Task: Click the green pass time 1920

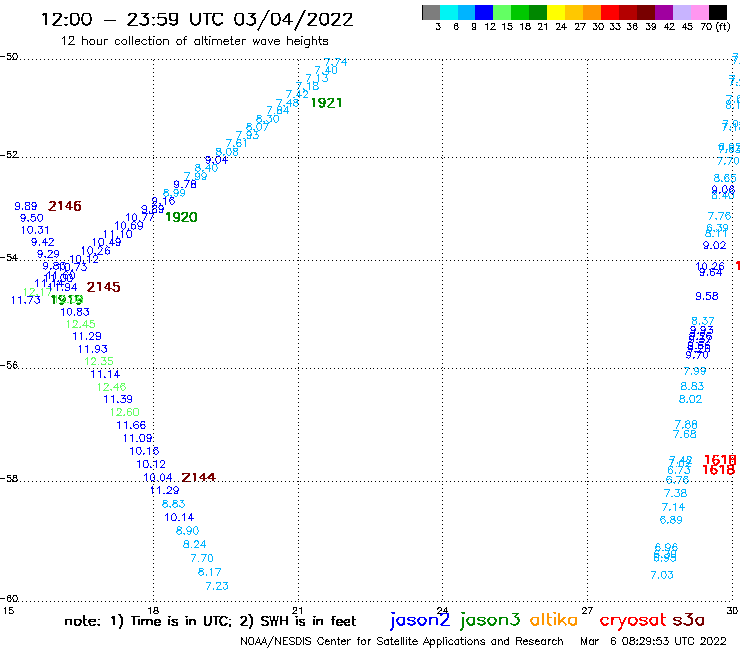Action: point(181,217)
